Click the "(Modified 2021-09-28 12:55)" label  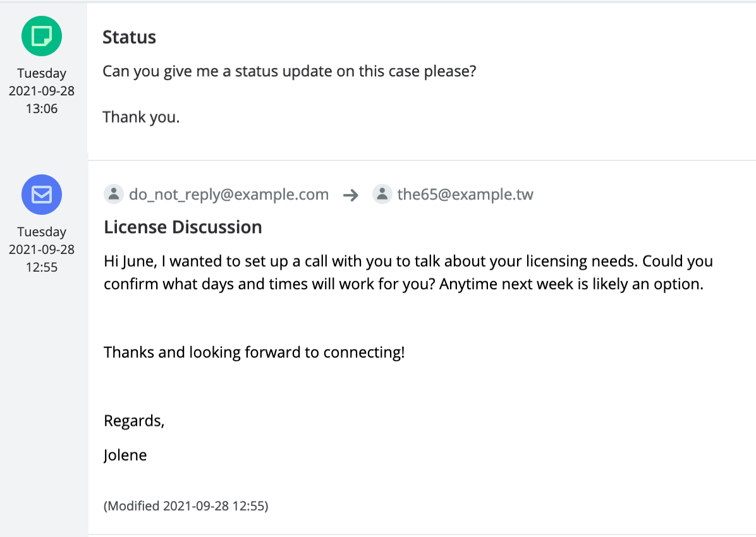pyautogui.click(x=186, y=506)
